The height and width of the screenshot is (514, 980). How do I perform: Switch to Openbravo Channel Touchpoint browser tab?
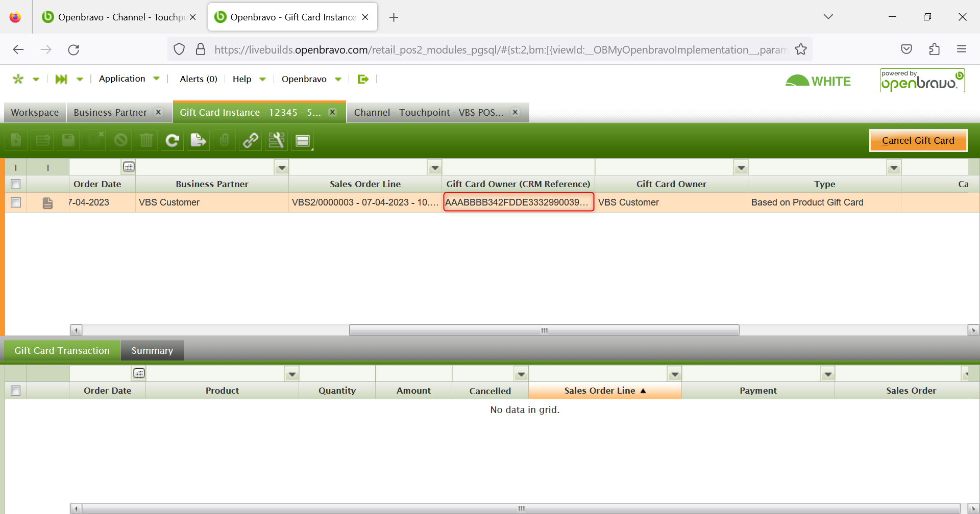(x=121, y=17)
